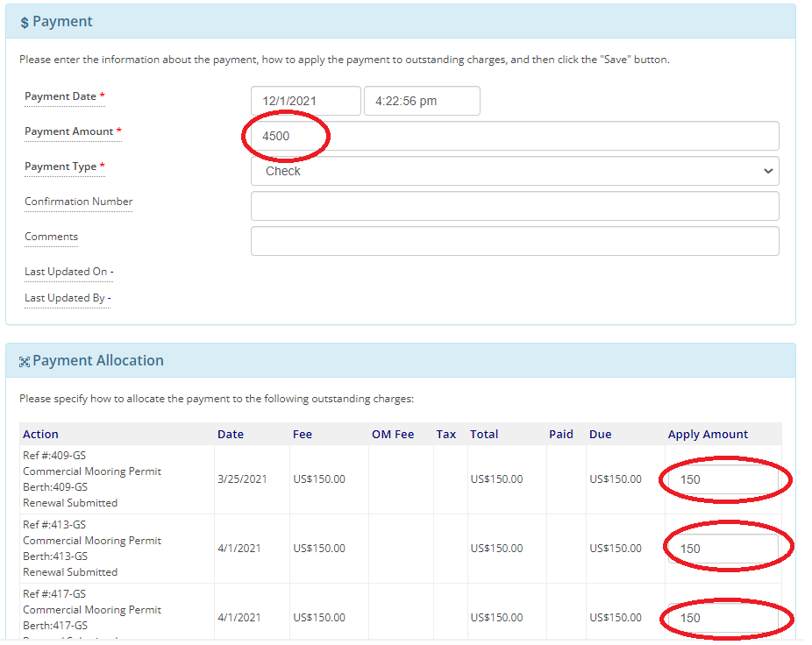Click the Action column header
Image resolution: width=812 pixels, height=645 pixels.
pyautogui.click(x=41, y=434)
